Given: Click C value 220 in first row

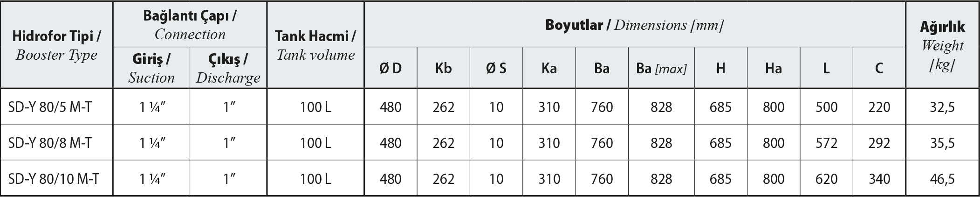Looking at the screenshot, I should tap(879, 107).
